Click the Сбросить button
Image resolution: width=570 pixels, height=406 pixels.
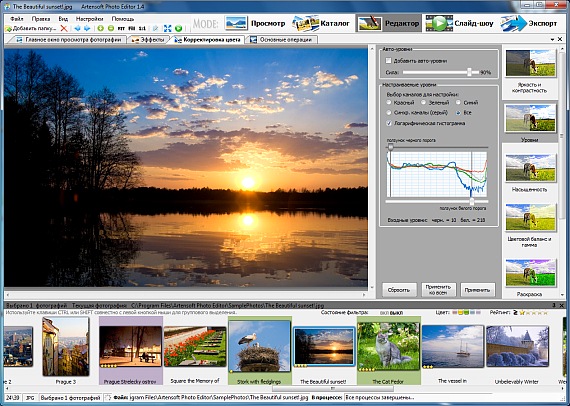399,290
